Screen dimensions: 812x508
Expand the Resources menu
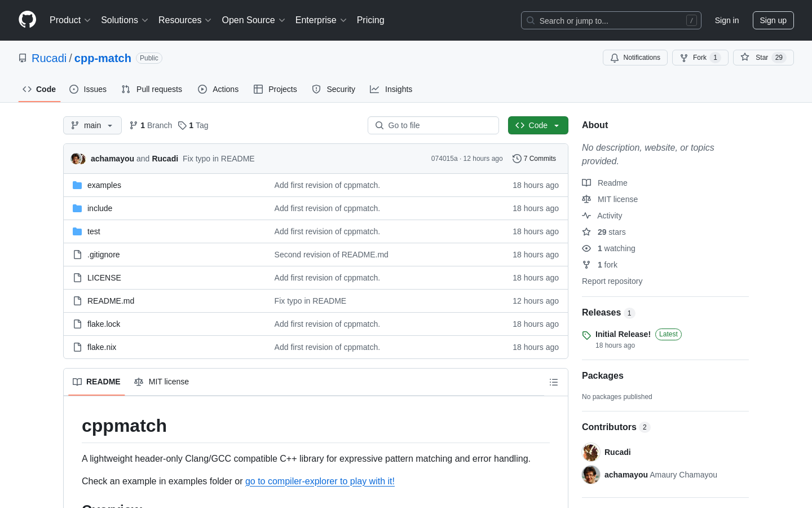coord(185,20)
